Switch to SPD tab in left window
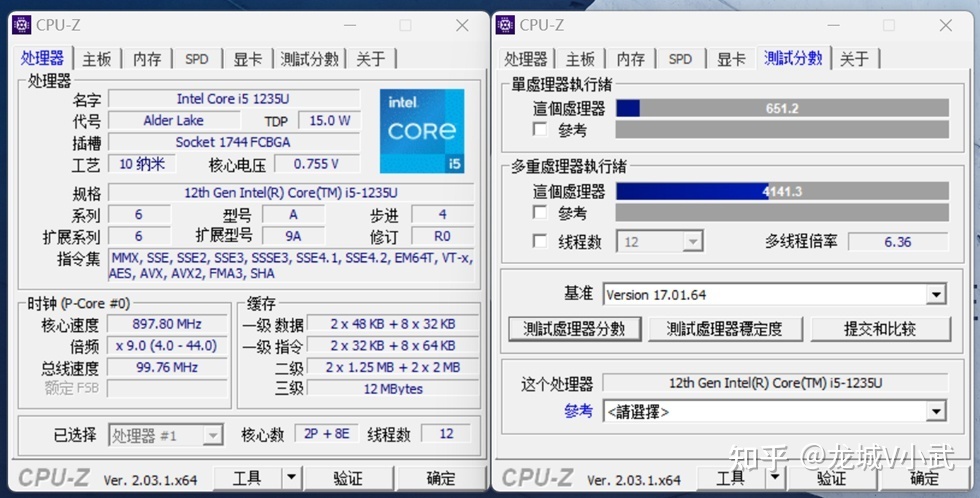The height and width of the screenshot is (498, 980). (x=197, y=59)
